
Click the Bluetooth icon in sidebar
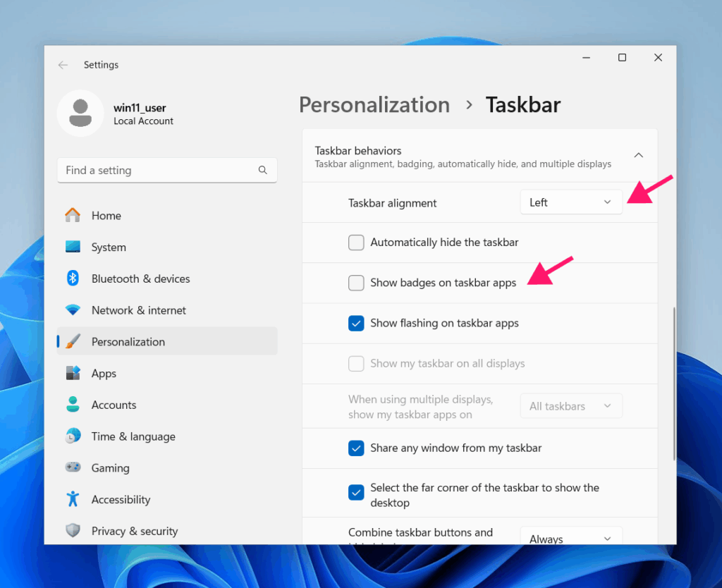coord(73,278)
